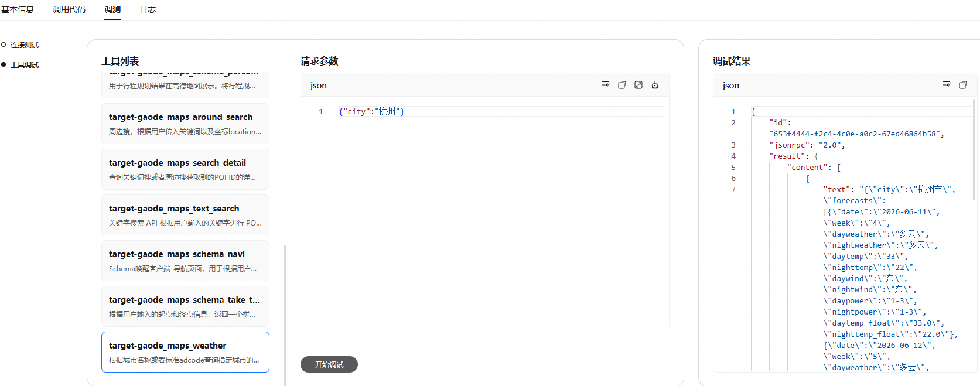This screenshot has width=980, height=386.
Task: Click the "id" key in result JSON
Action: [778, 122]
